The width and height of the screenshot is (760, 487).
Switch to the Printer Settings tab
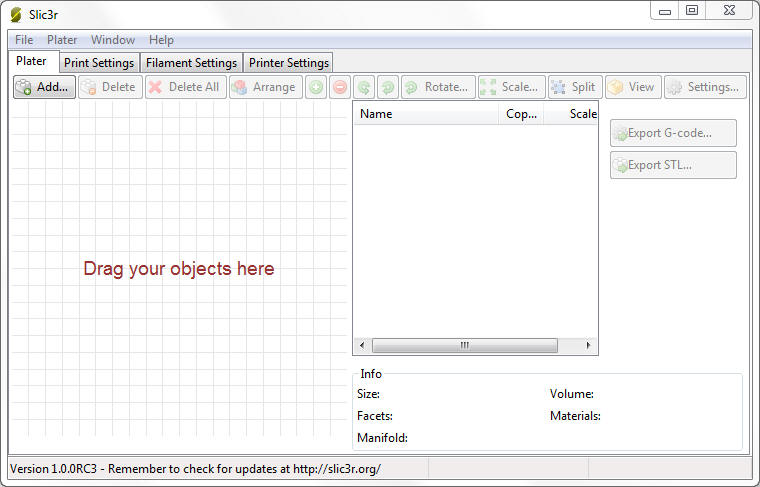coord(288,63)
